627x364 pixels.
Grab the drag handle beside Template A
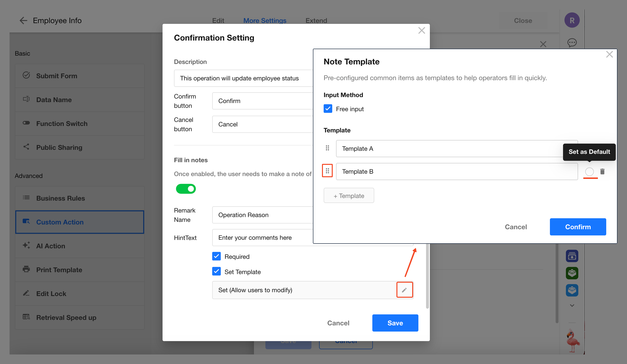327,148
